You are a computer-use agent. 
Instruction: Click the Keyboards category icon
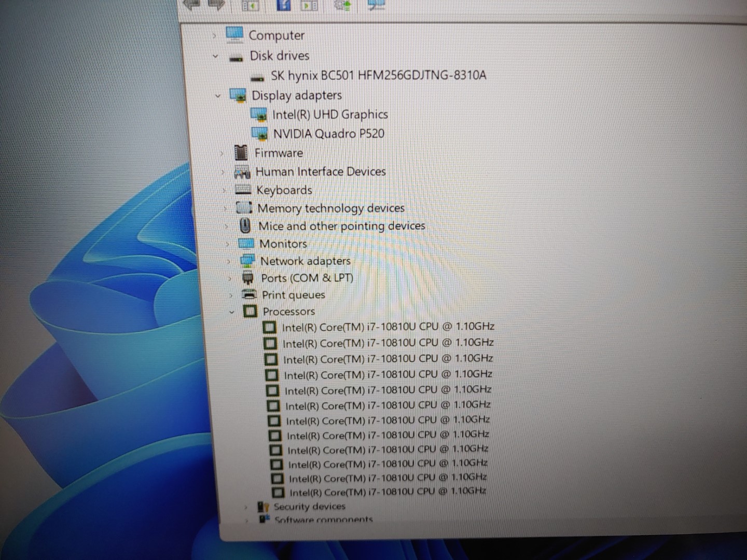(243, 190)
